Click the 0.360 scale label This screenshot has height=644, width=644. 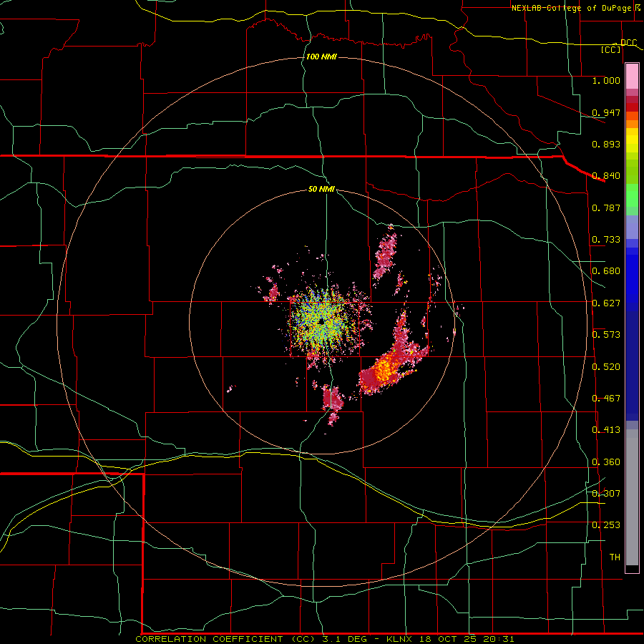pyautogui.click(x=606, y=462)
